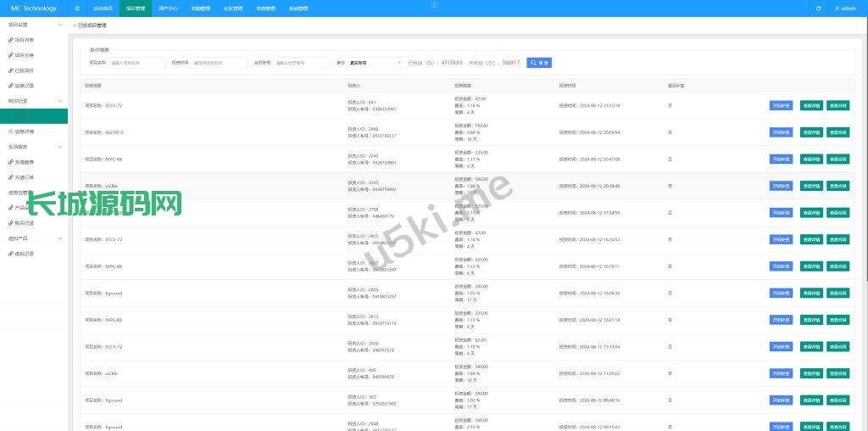The image size is (868, 431).
Task: Click the 项目名称 search input field
Action: pos(137,63)
